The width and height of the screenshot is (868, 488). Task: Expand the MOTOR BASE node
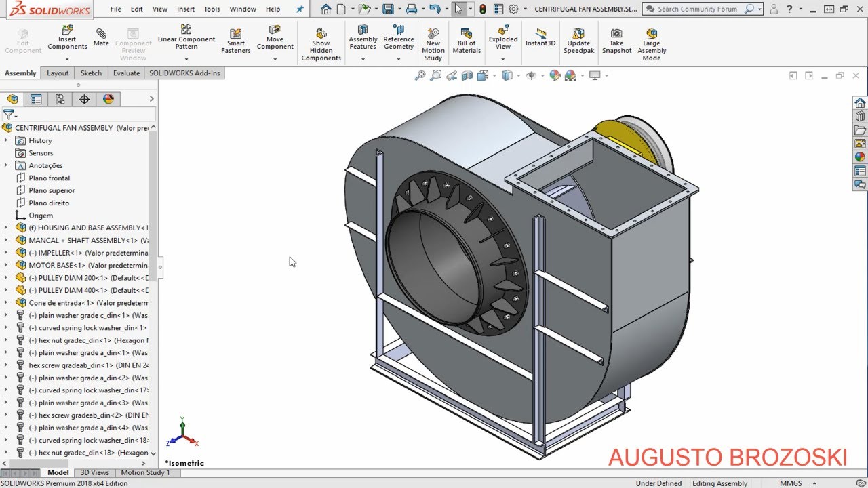tap(6, 265)
